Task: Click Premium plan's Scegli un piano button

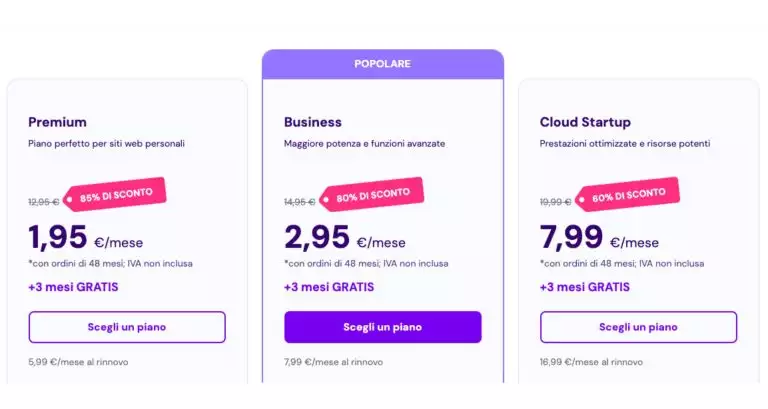Action: [127, 327]
